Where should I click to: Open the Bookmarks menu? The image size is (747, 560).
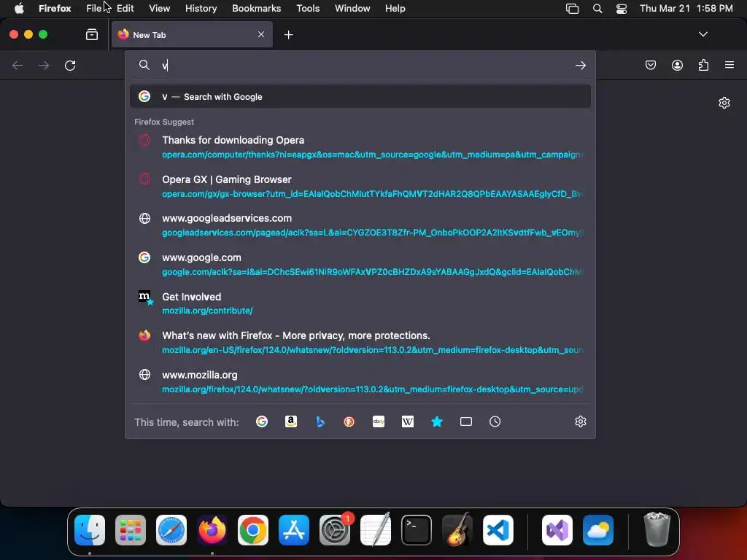(x=256, y=8)
